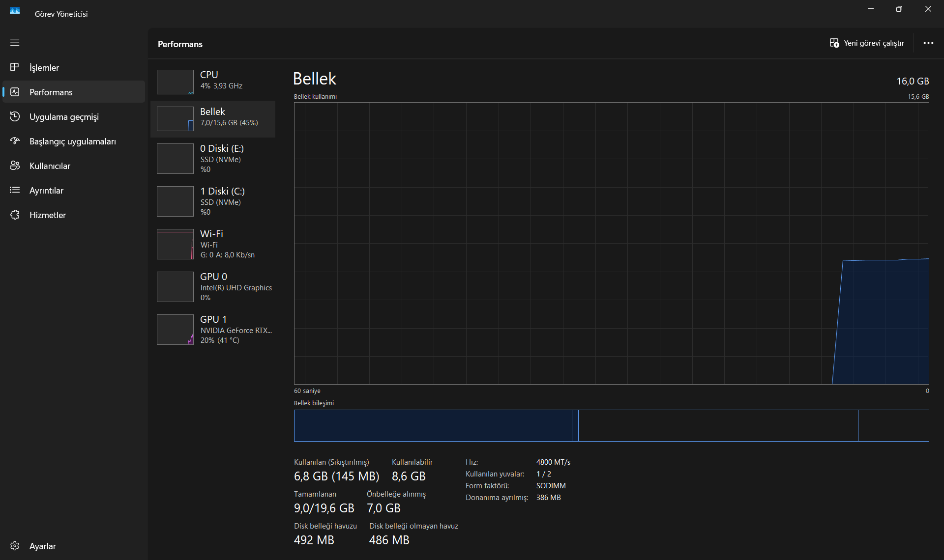Click the Uygulama geçmişi clock icon

[15, 116]
